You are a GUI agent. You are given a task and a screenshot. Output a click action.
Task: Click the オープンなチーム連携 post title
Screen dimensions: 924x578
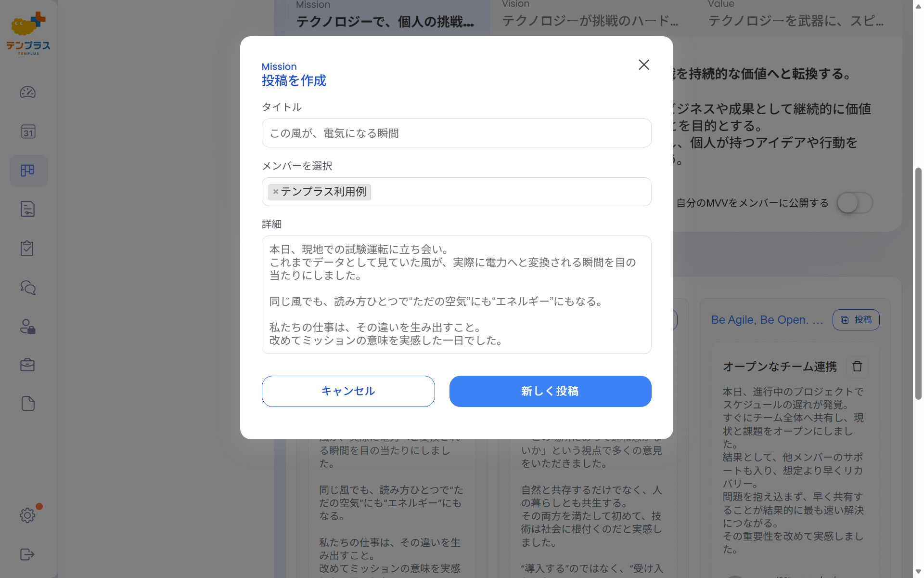(780, 367)
